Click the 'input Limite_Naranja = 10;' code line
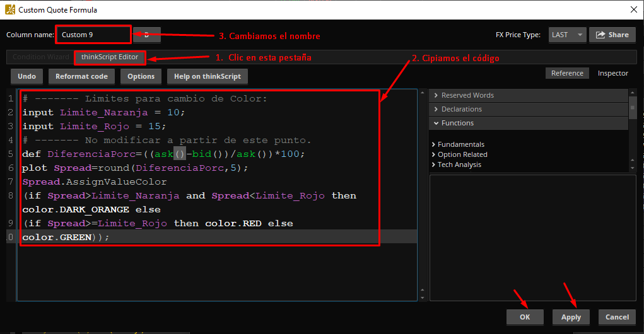 (103, 112)
